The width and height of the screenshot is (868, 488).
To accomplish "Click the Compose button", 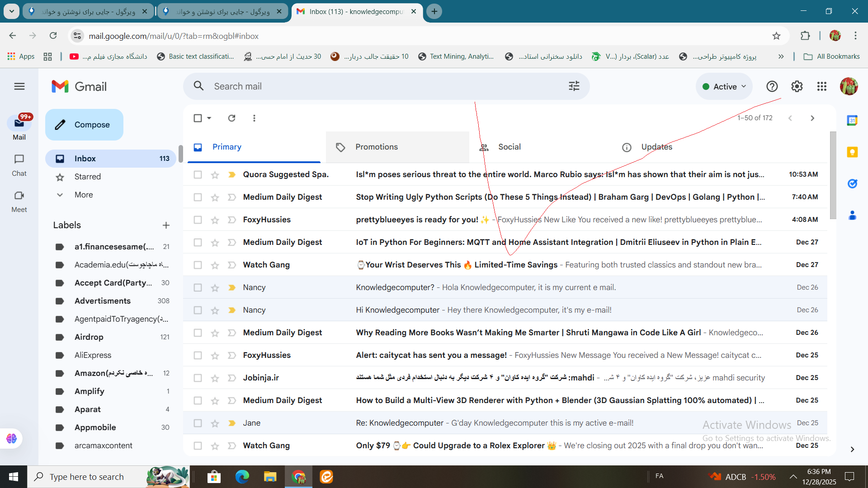I will pos(84,125).
